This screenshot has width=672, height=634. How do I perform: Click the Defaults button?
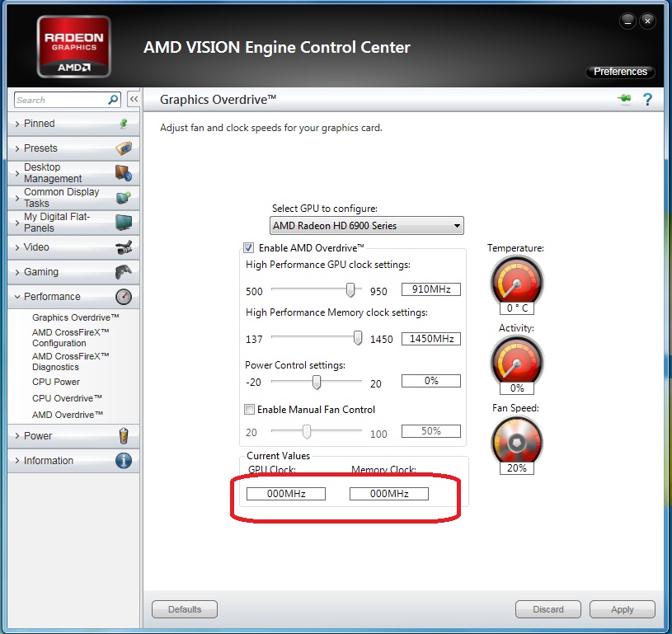point(185,609)
